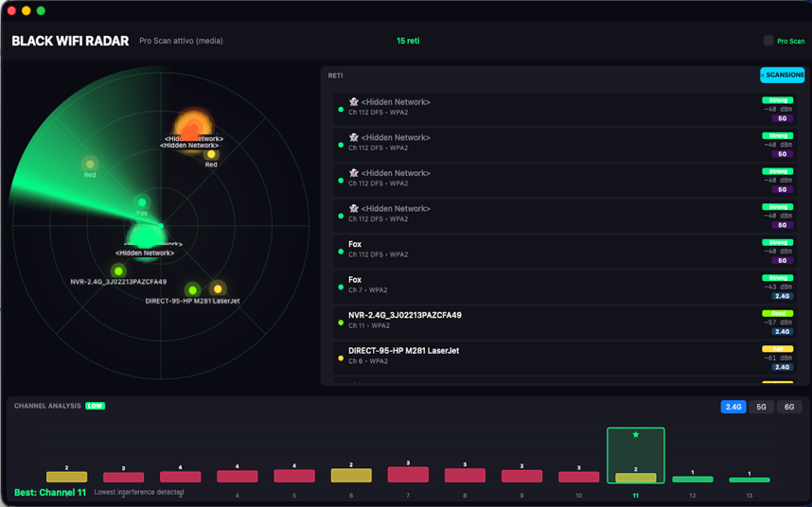
Task: Select the channel 13 green bar
Action: [x=750, y=480]
